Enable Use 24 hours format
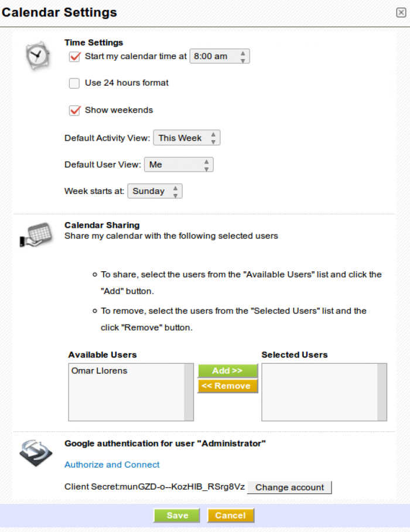The width and height of the screenshot is (410, 532). (x=74, y=83)
